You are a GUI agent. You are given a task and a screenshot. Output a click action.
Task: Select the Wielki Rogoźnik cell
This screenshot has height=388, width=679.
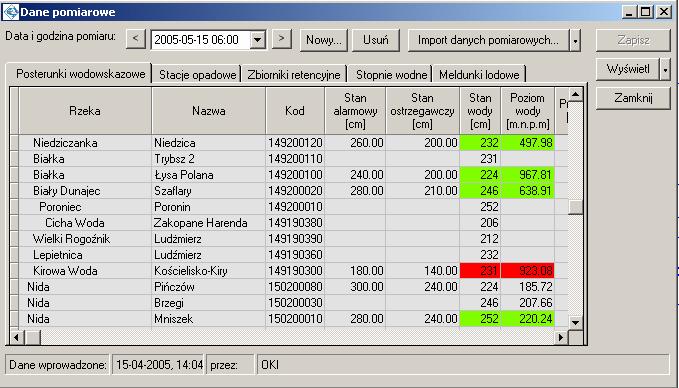point(85,239)
